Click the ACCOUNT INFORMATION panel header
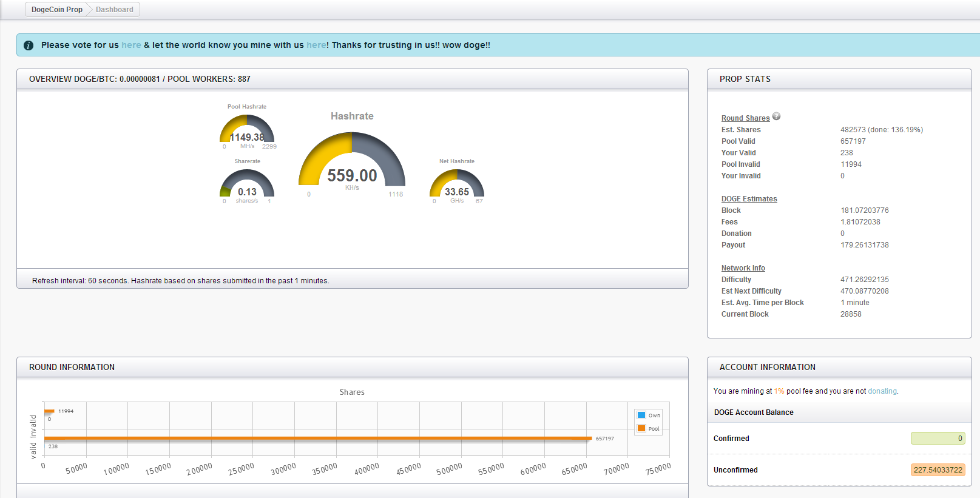This screenshot has height=498, width=980. tap(839, 367)
